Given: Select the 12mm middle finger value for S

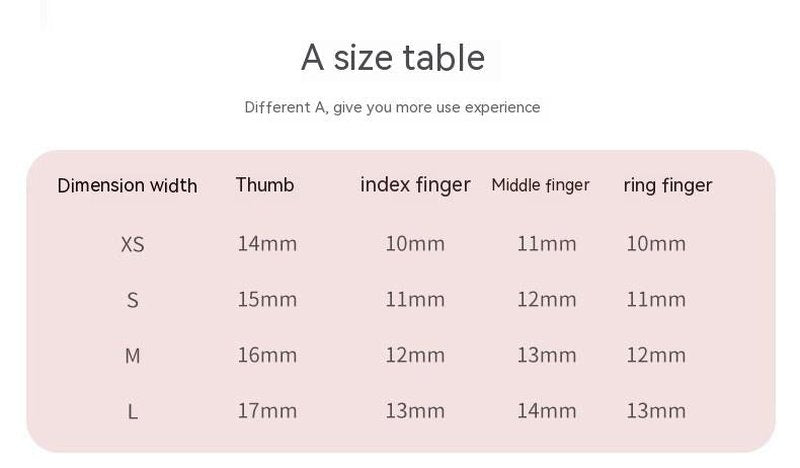Looking at the screenshot, I should [547, 300].
